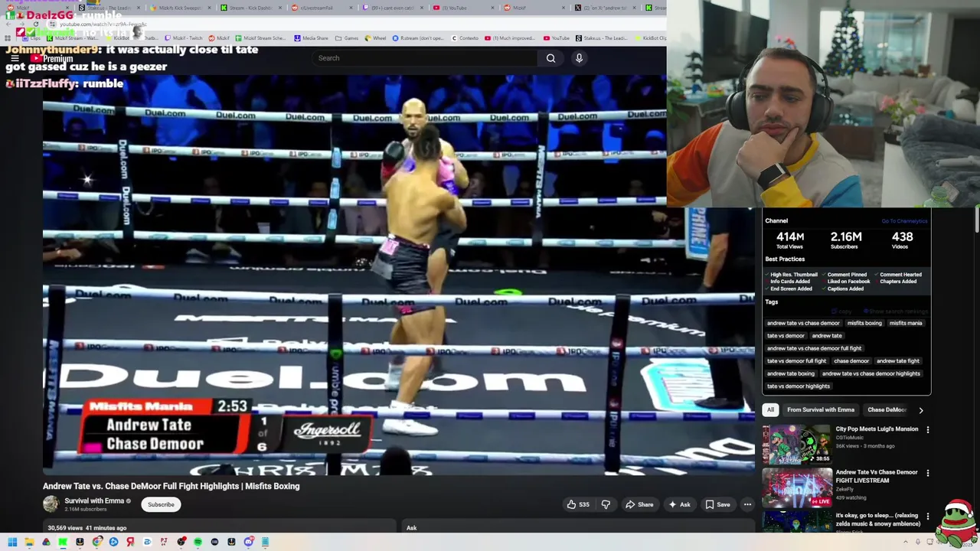Open Andrew Tate Vs Chase Demoor livestream thumbnail
The image size is (980, 551).
click(x=797, y=487)
